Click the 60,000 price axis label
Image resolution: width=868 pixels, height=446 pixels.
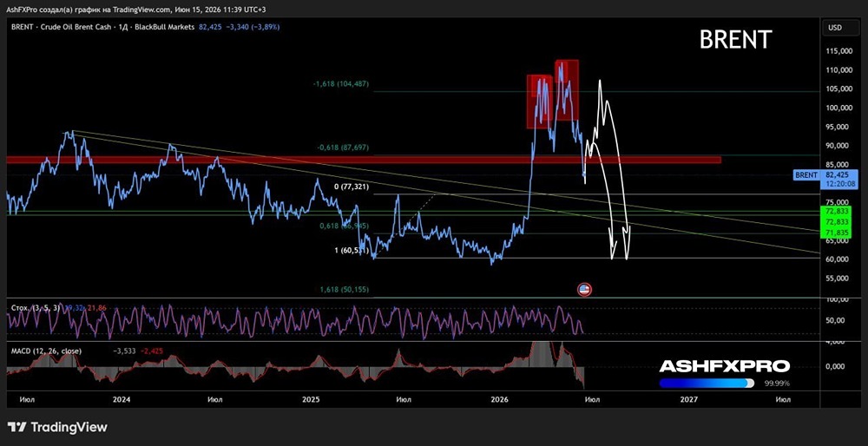[x=838, y=259]
